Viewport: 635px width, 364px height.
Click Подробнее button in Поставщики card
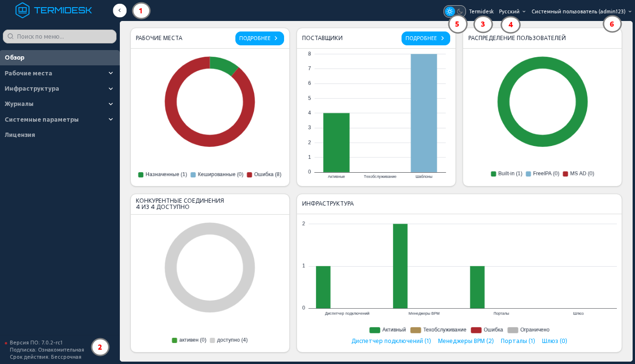click(426, 38)
